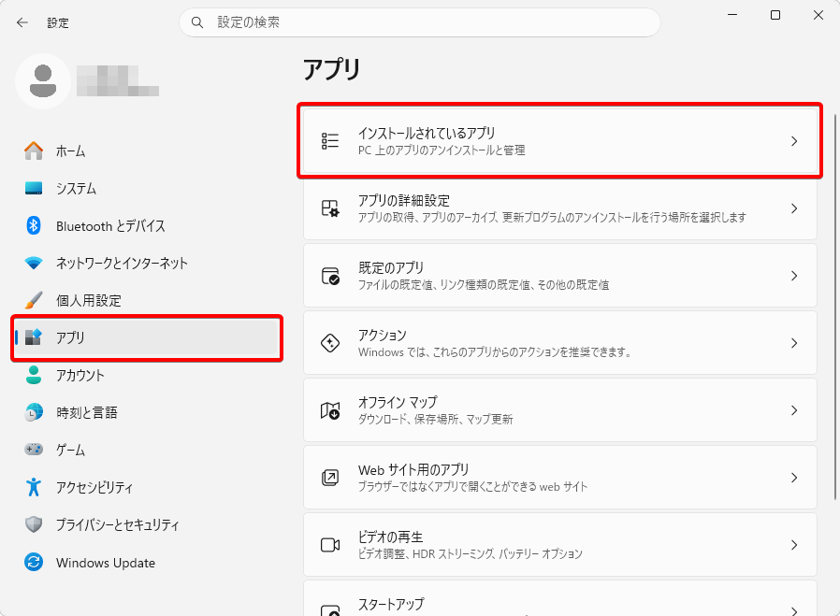840x616 pixels.
Task: Open Web サイト用のアプリ card title
Action: [x=413, y=470]
